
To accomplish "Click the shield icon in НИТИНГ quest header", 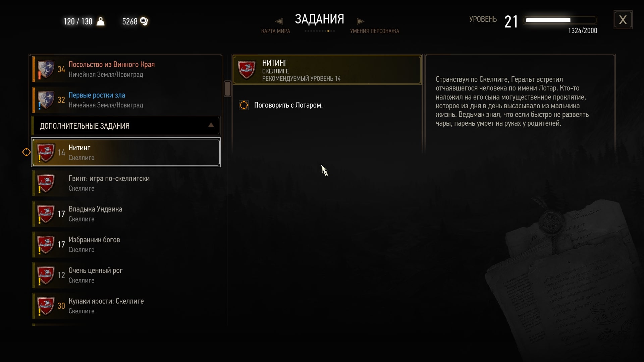I will tap(247, 70).
